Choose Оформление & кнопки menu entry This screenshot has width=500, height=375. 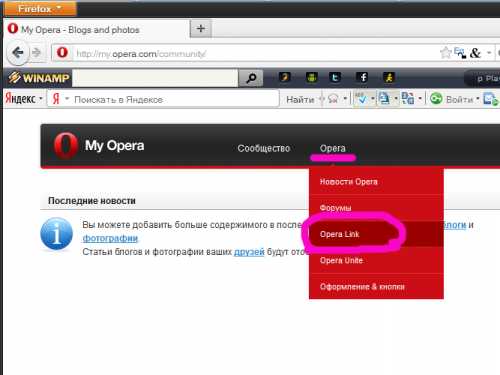[376, 286]
